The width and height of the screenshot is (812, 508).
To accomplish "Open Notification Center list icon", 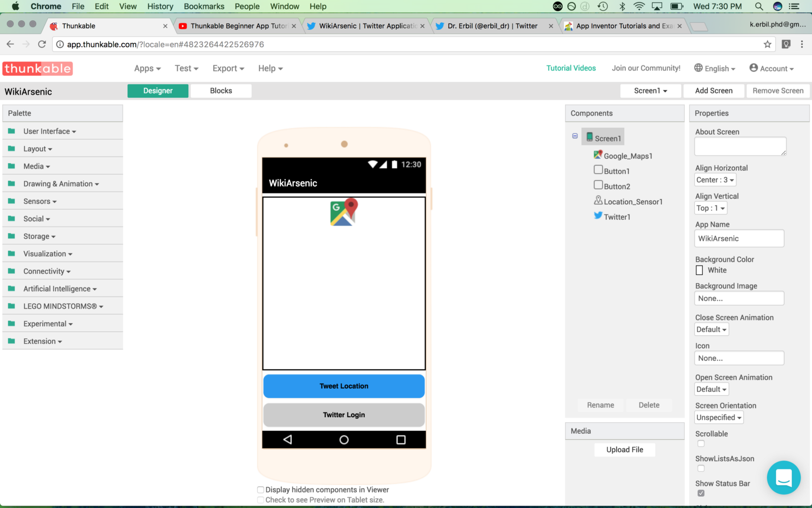I will pos(794,6).
